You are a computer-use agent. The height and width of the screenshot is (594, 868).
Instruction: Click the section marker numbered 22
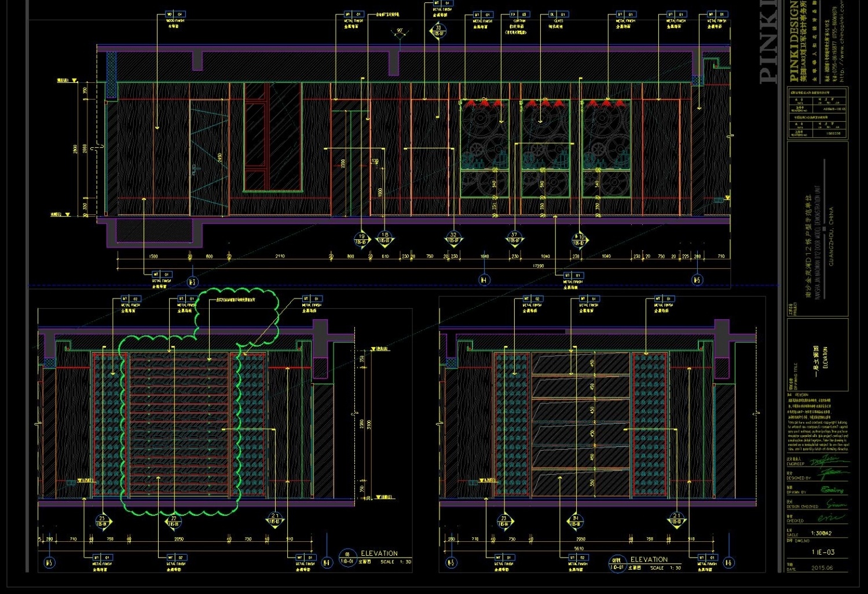[x=174, y=522]
